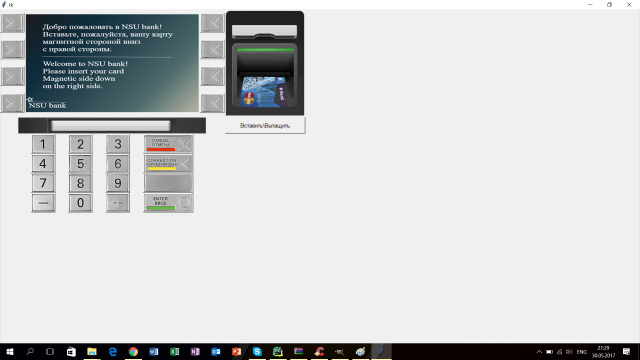Open taskbar Search
Viewport: 640px width, 360px height.
pyautogui.click(x=30, y=351)
